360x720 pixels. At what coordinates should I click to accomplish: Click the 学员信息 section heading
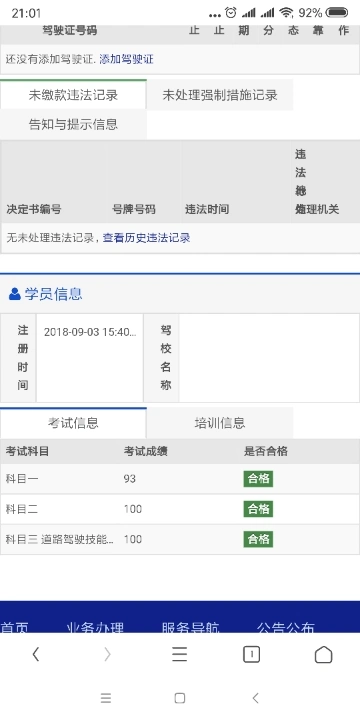[x=53, y=294]
